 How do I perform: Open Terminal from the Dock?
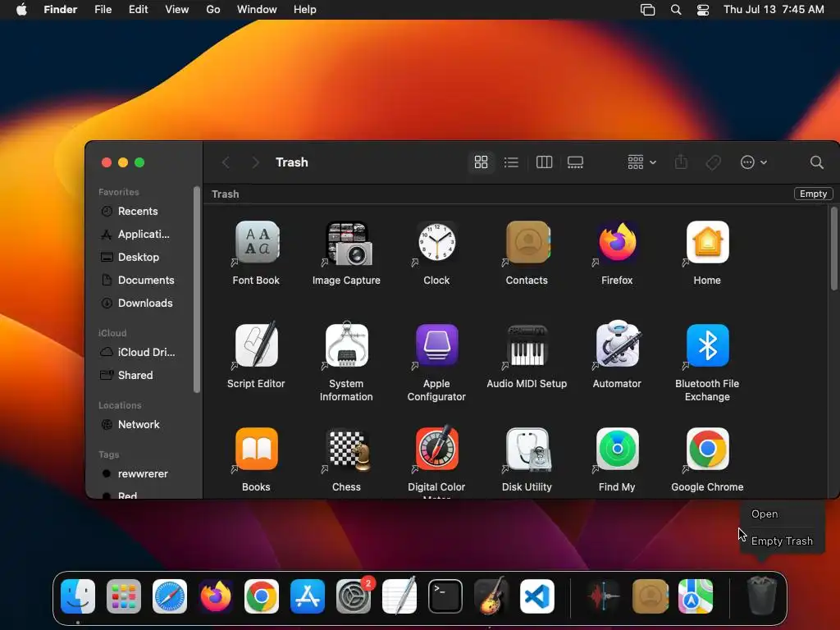(445, 596)
